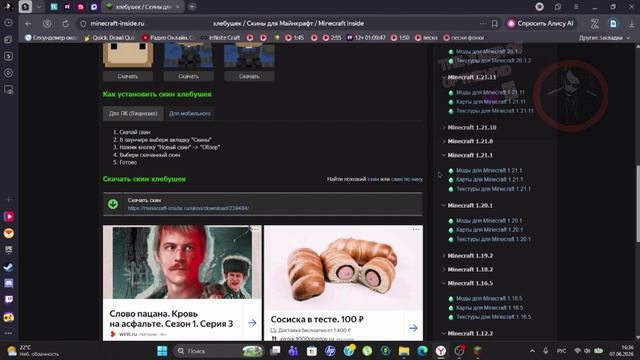Switch to the хлебушек / Скины tab

(143, 7)
